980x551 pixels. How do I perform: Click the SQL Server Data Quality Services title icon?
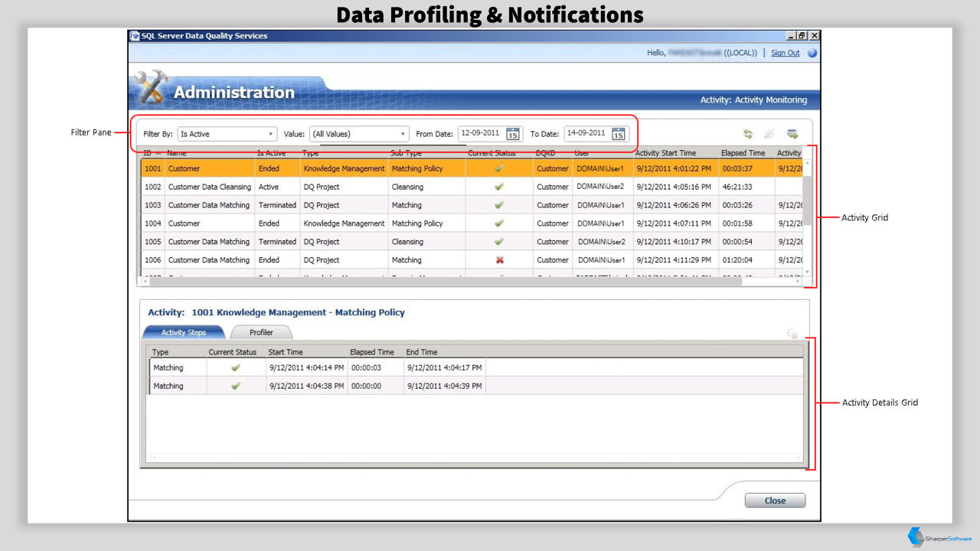(135, 35)
